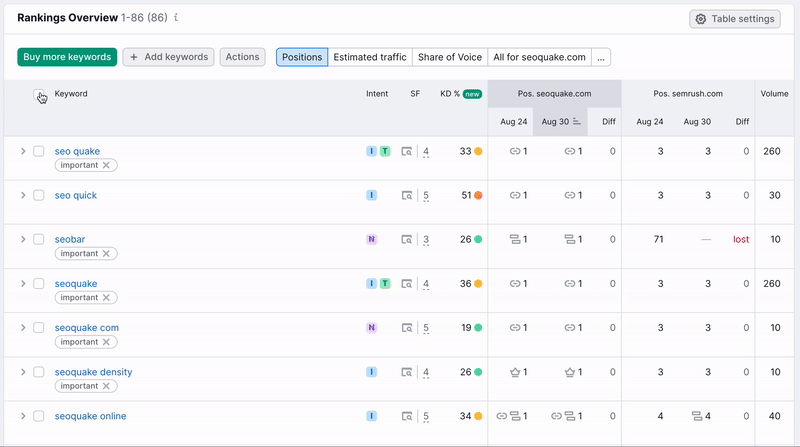Screen dimensions: 800x447
Task: Click the info icon beside Rankings Overview
Action: point(176,17)
